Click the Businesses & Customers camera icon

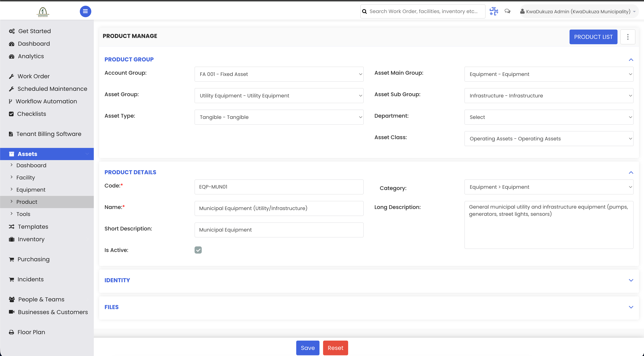[x=11, y=312]
